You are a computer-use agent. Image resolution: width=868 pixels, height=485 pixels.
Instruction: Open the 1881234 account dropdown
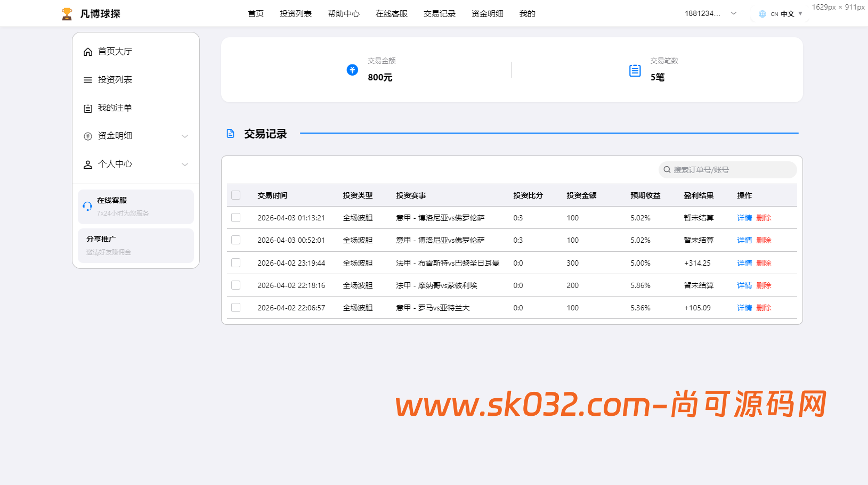point(709,13)
